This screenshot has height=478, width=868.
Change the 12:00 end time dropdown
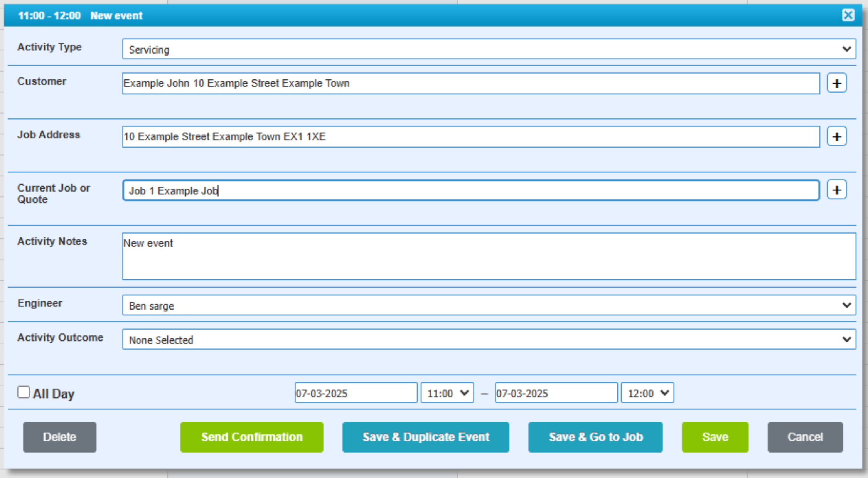[x=647, y=393]
